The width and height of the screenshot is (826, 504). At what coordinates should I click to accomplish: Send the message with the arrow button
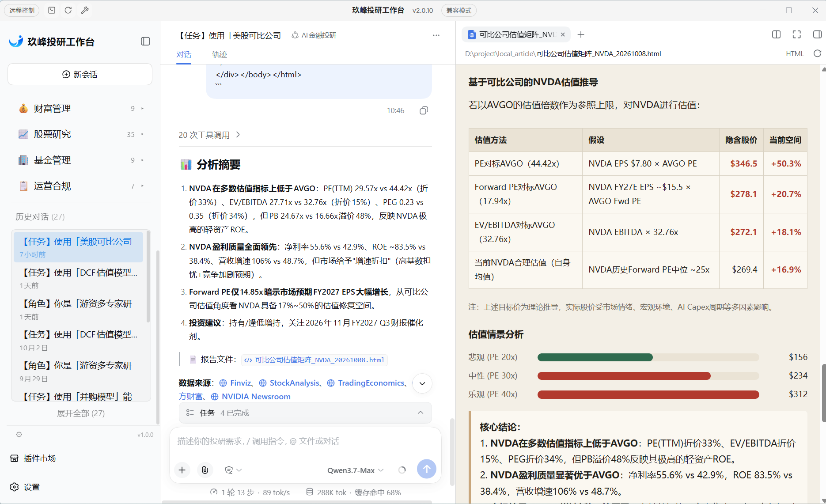tap(427, 469)
